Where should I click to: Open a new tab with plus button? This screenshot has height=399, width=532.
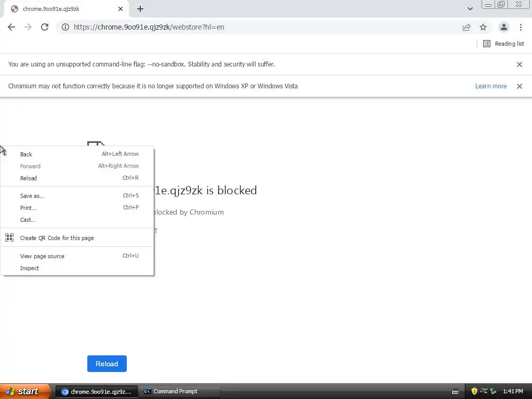(140, 9)
